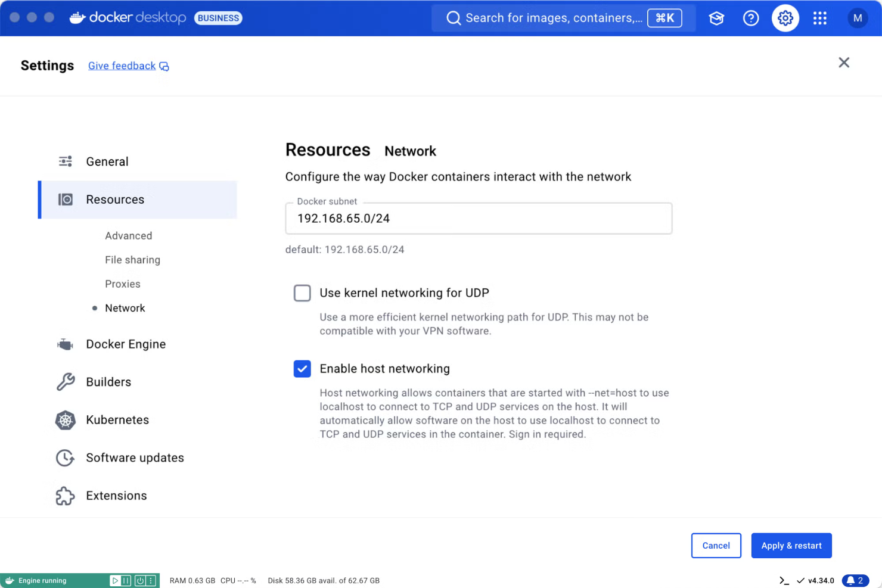Viewport: 882px width, 588px height.
Task: Disable host networking
Action: (x=302, y=369)
